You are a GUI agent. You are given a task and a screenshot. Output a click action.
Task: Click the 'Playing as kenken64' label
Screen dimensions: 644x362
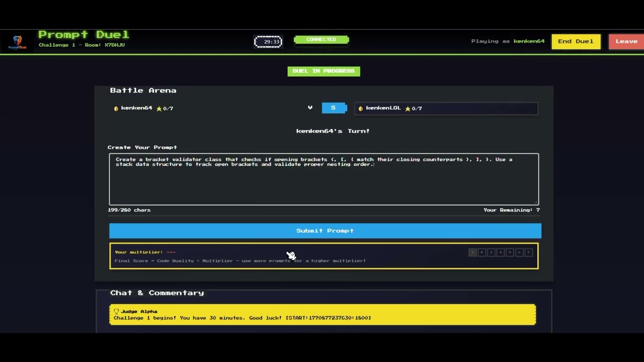click(x=508, y=41)
